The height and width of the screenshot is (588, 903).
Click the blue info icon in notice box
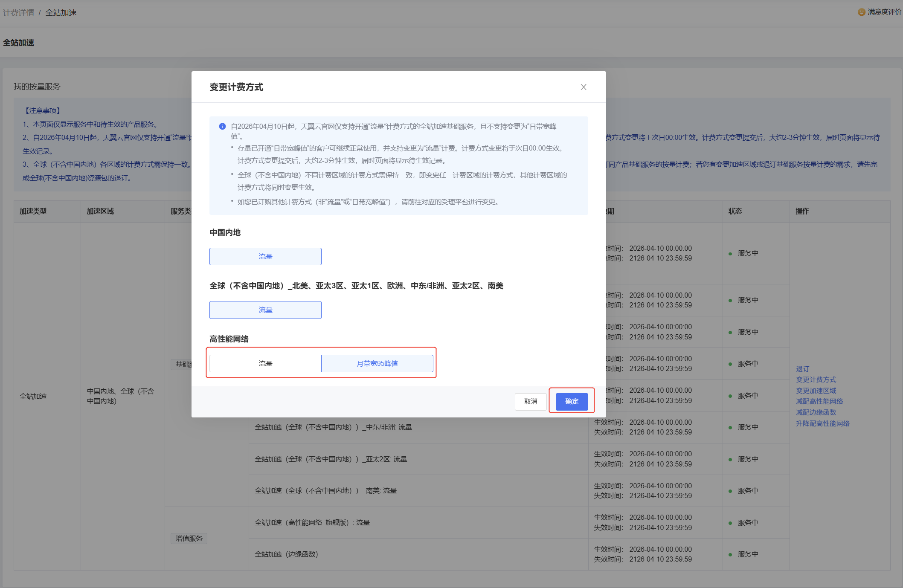222,126
